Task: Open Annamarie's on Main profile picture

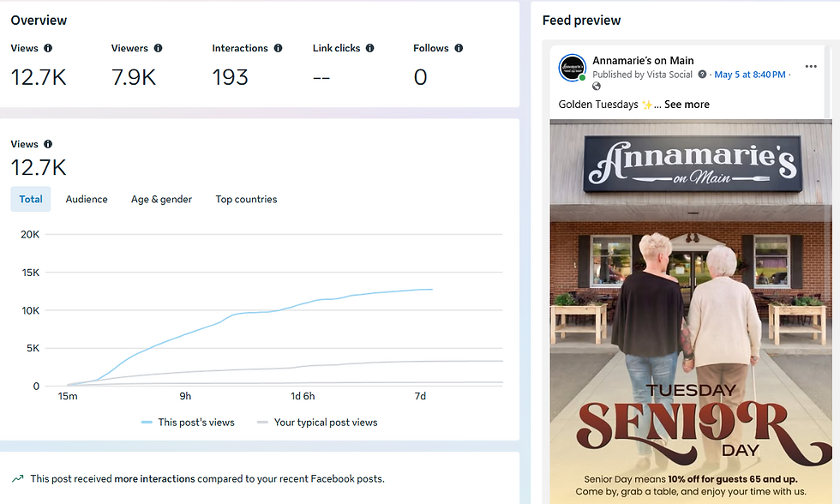Action: [573, 68]
